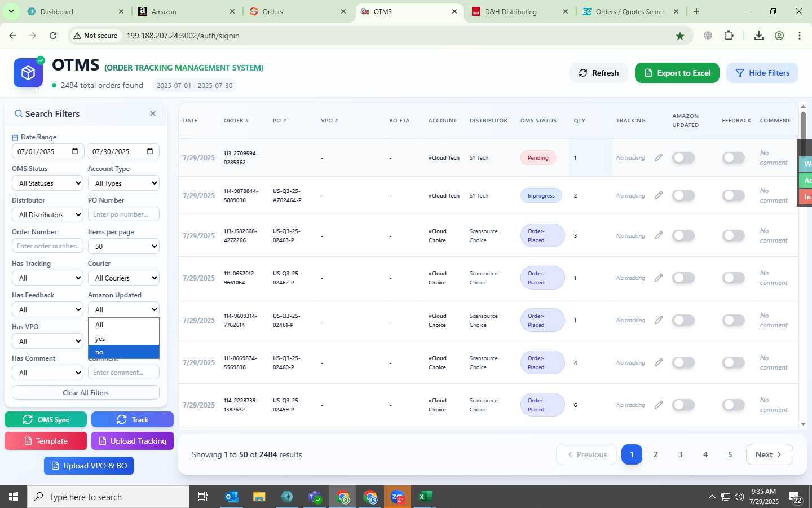Open the Distributor dropdown
Image resolution: width=812 pixels, height=508 pixels.
click(47, 214)
